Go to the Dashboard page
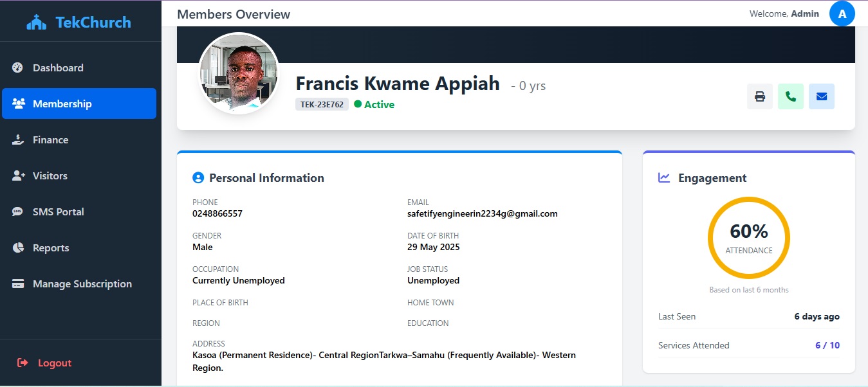Viewport: 868px width, 387px height. 58,67
